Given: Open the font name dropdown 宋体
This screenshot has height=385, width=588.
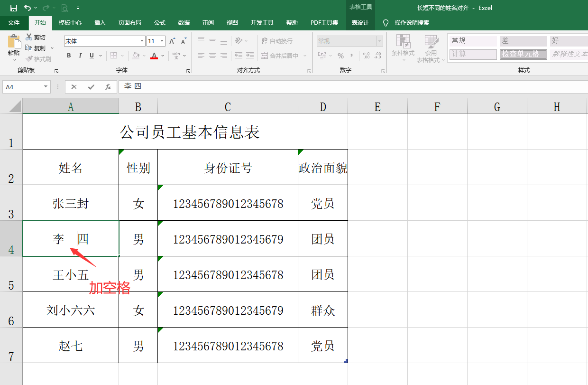Looking at the screenshot, I should tap(142, 41).
